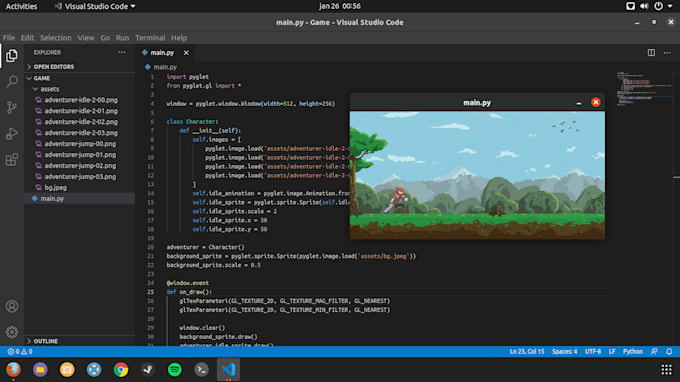Open the Extensions view

(12, 160)
